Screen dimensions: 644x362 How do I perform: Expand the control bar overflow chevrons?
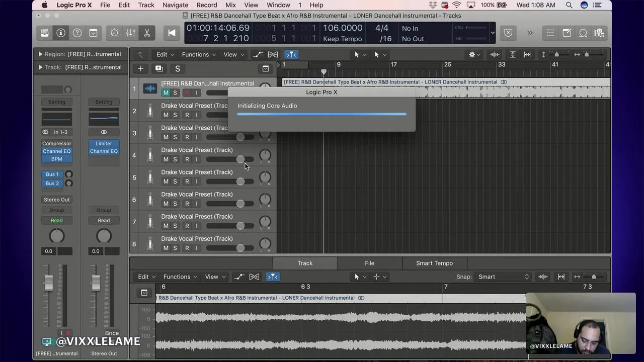point(530,33)
